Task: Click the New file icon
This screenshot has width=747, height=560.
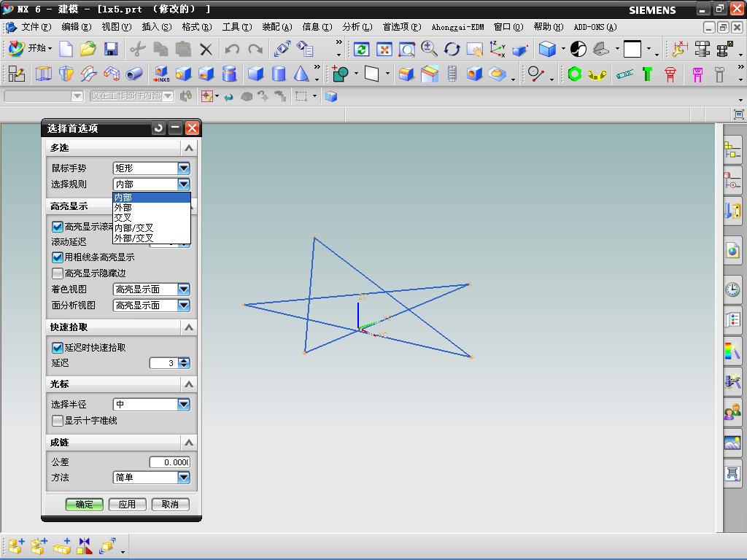Action: (66, 49)
